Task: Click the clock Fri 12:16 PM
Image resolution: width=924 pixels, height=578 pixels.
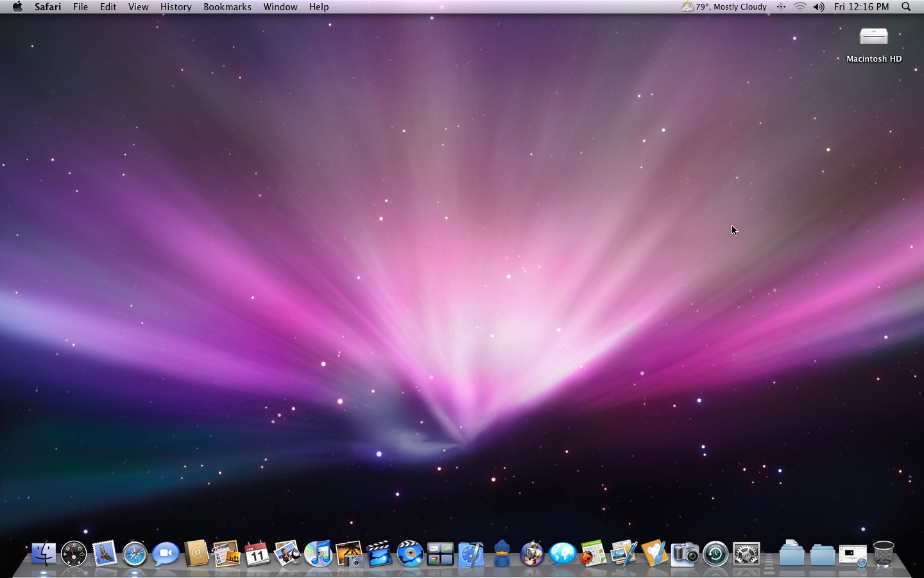Action: 862,7
